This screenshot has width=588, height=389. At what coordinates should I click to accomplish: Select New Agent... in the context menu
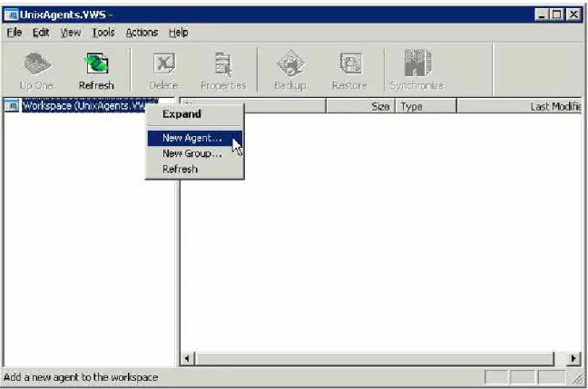pos(194,138)
